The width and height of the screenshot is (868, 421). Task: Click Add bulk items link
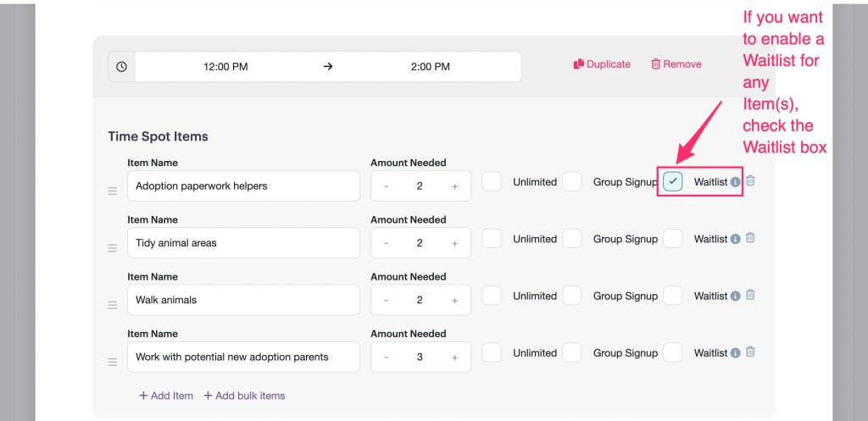click(244, 396)
